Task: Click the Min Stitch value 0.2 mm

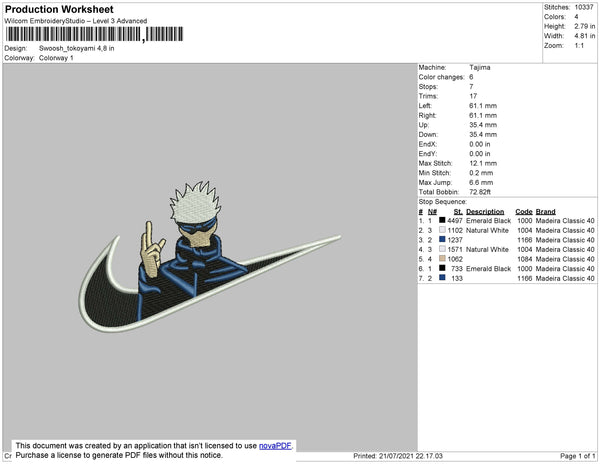Action: 481,173
